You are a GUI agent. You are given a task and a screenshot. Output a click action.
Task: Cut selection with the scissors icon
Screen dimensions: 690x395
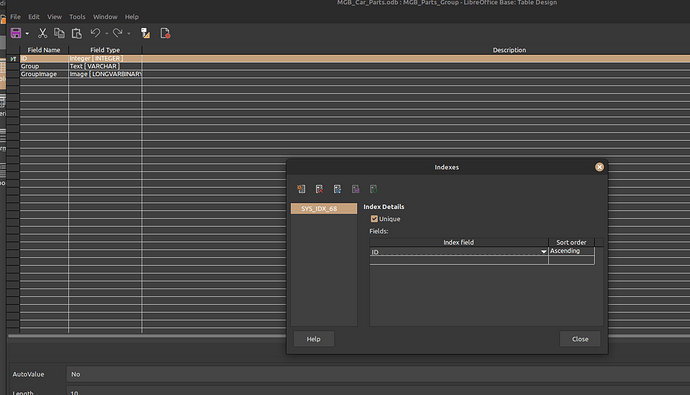point(42,33)
